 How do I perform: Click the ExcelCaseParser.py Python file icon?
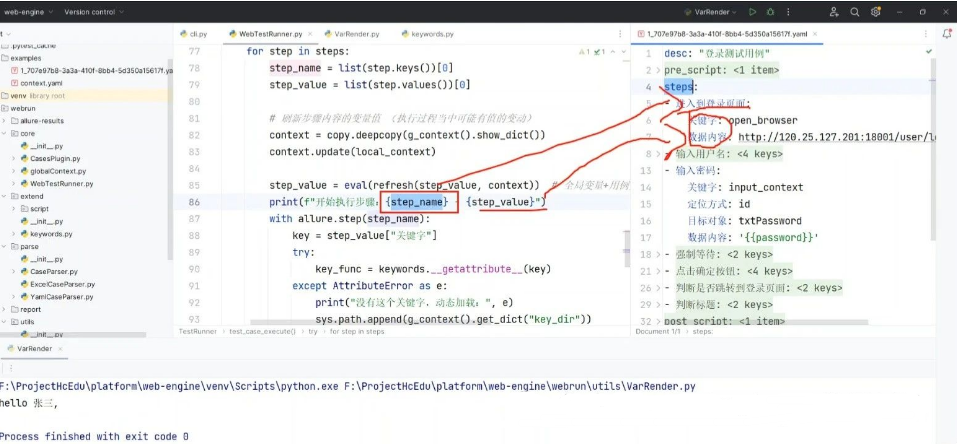24,284
